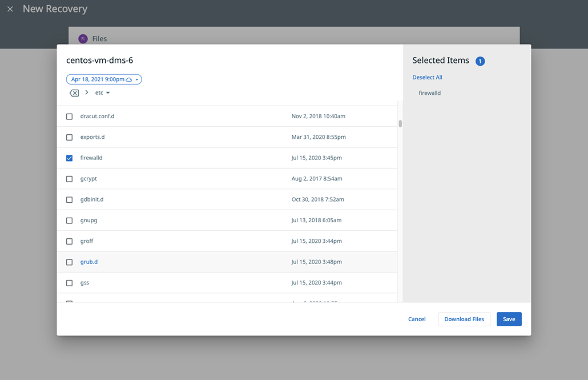This screenshot has width=588, height=380.
Task: Click the date Jul 15, 2020 3:48pm
Action: coord(316,262)
